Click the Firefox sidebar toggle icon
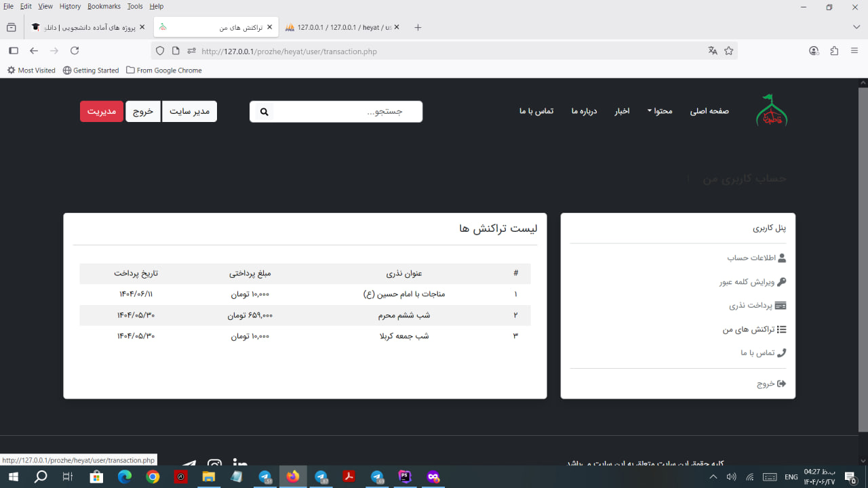868x488 pixels. point(13,51)
